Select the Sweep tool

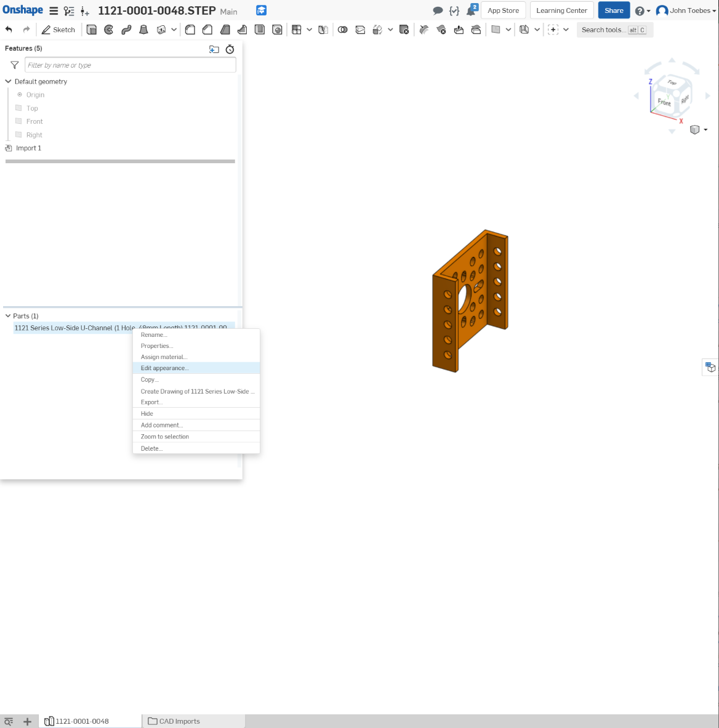tap(126, 30)
